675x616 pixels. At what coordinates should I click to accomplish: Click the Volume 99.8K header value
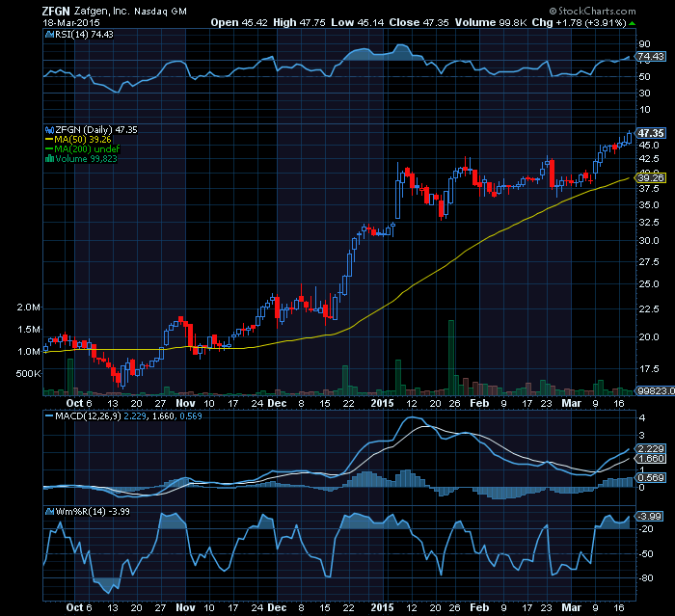point(491,22)
